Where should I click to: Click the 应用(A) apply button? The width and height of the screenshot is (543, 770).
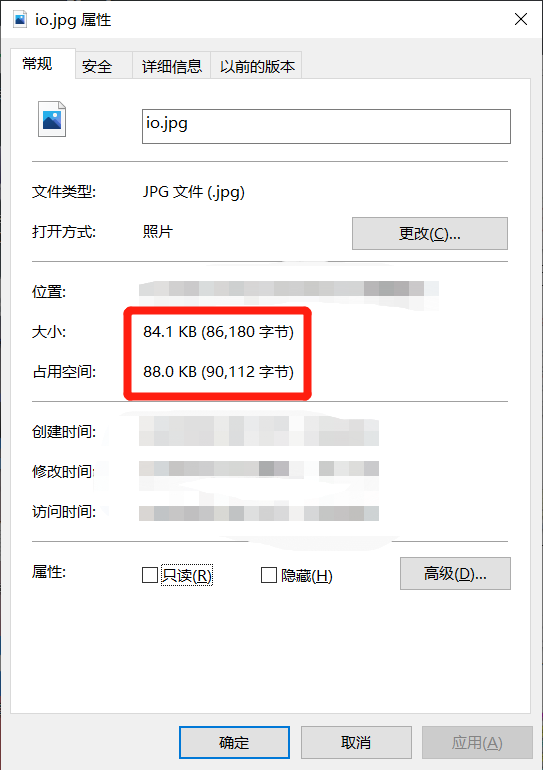point(477,742)
